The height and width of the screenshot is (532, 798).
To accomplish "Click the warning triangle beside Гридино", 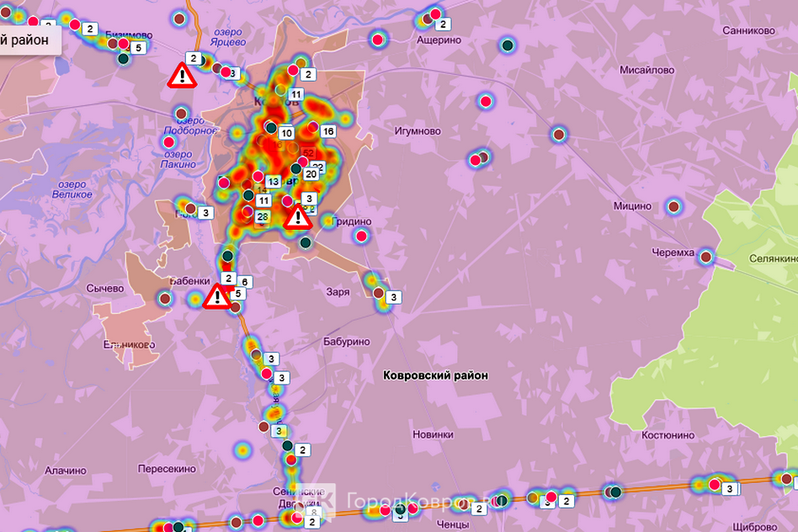I will 296,217.
